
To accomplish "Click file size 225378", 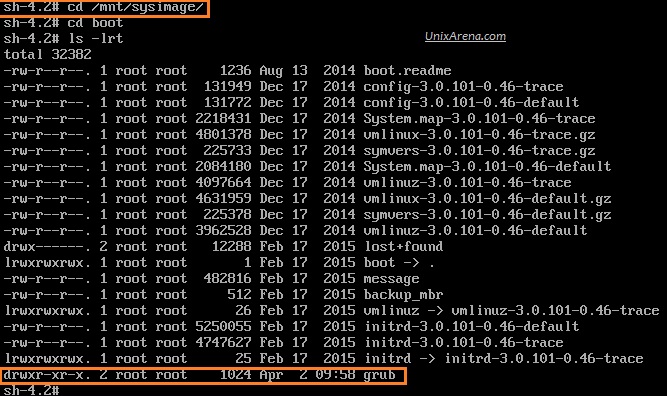I will coord(228,215).
